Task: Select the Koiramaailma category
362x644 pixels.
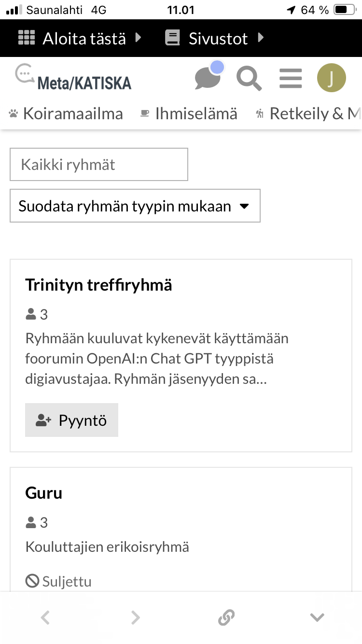Action: click(66, 114)
